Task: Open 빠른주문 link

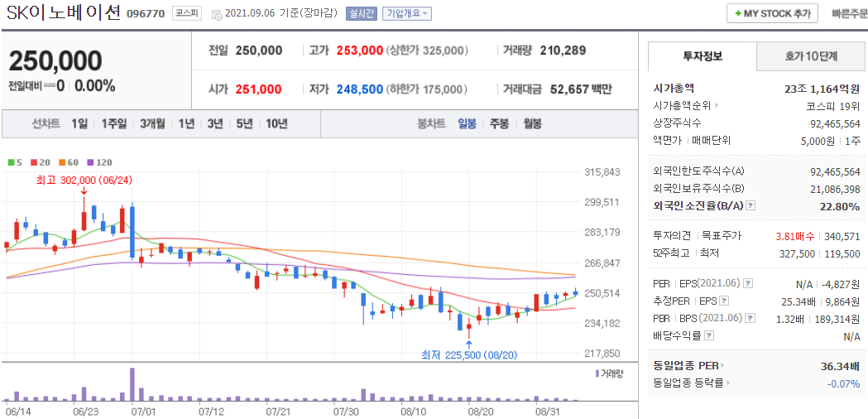Action: [x=850, y=14]
